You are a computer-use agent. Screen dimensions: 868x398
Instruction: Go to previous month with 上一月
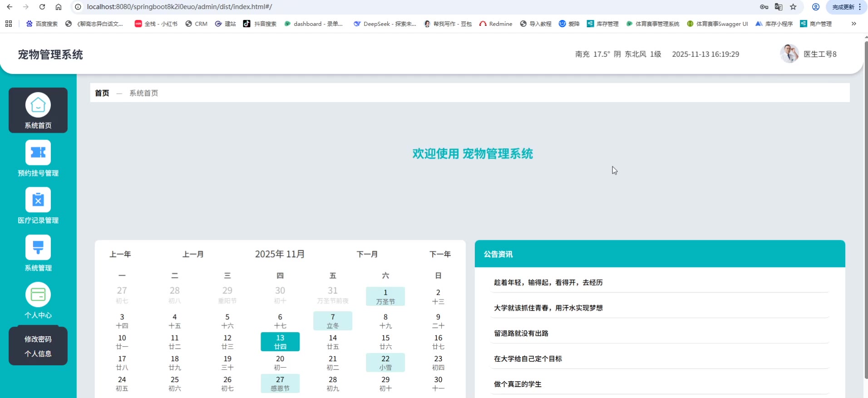click(193, 254)
